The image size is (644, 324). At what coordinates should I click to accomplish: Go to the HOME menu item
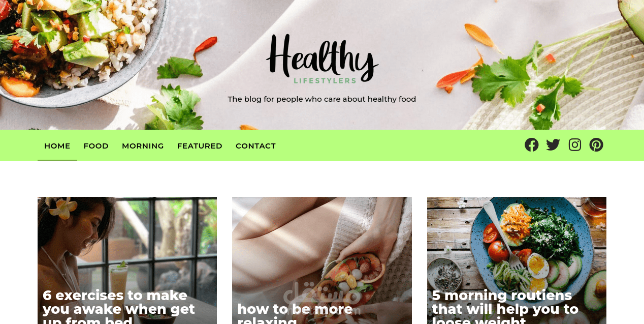(x=57, y=146)
